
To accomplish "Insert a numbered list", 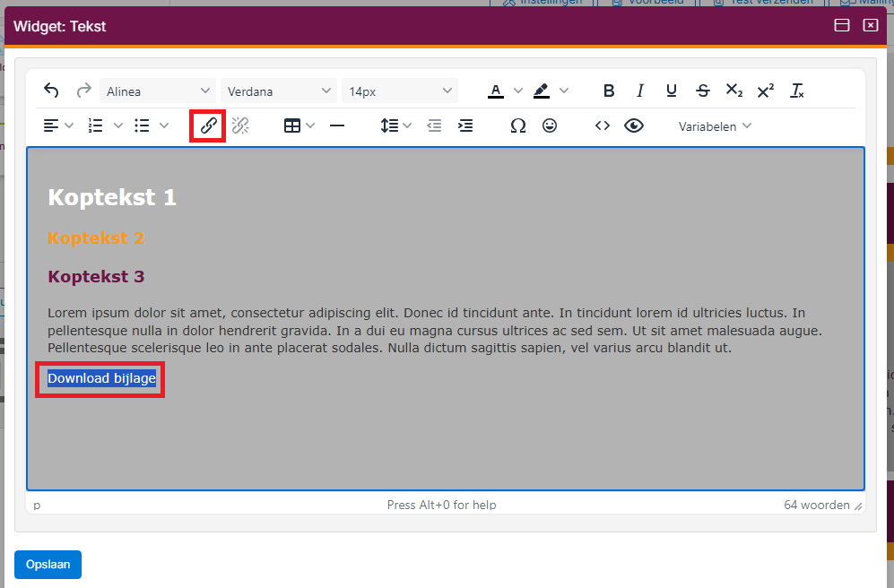I will (96, 125).
